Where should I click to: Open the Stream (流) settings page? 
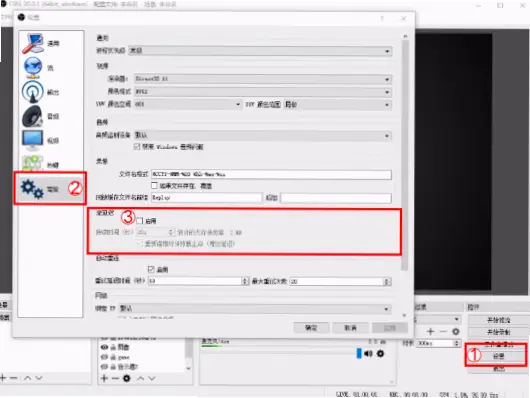(x=37, y=68)
